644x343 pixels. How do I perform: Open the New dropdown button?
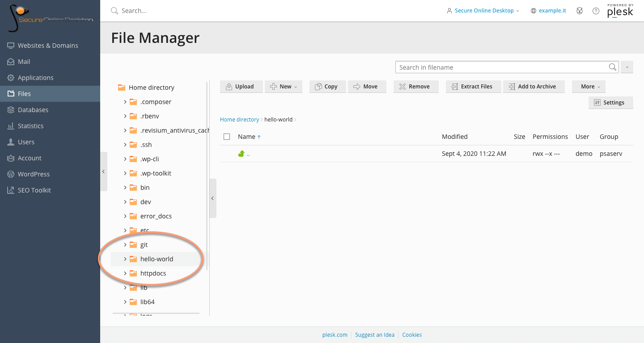coord(284,87)
